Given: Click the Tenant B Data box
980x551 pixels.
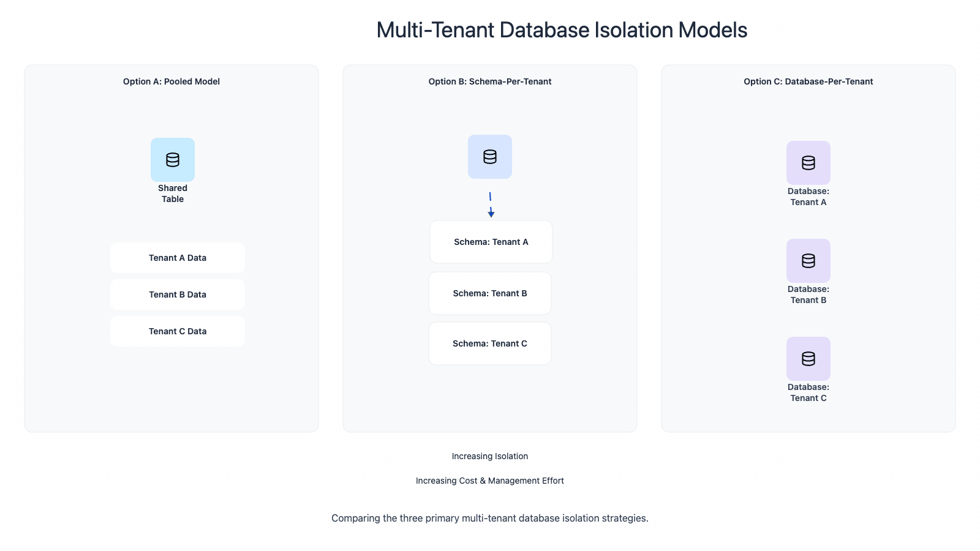Looking at the screenshot, I should click(178, 294).
